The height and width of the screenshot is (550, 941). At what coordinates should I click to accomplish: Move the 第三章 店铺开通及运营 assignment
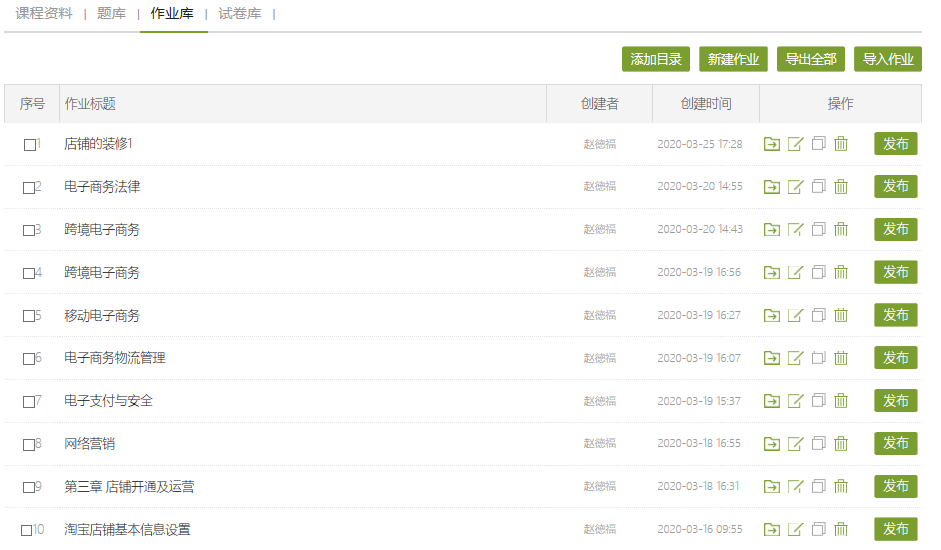pyautogui.click(x=771, y=487)
